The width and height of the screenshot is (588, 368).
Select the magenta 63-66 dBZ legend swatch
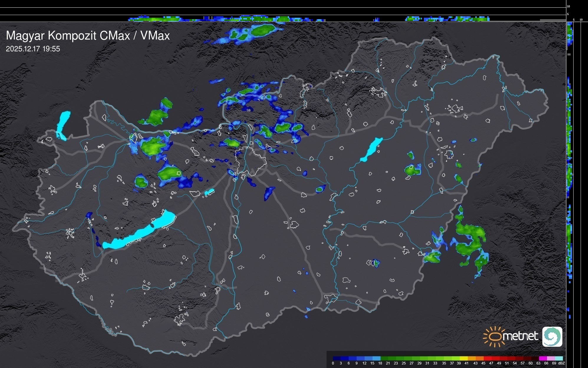[x=542, y=359]
